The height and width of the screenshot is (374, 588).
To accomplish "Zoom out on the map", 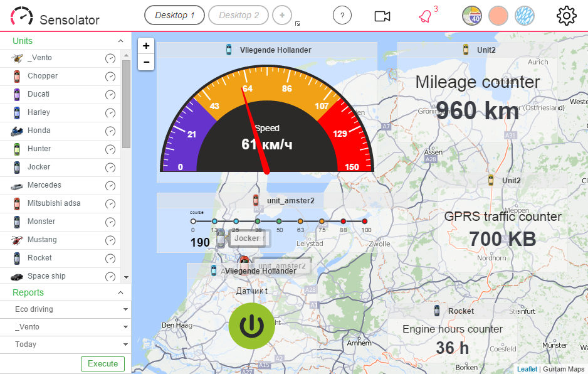I will (x=146, y=62).
